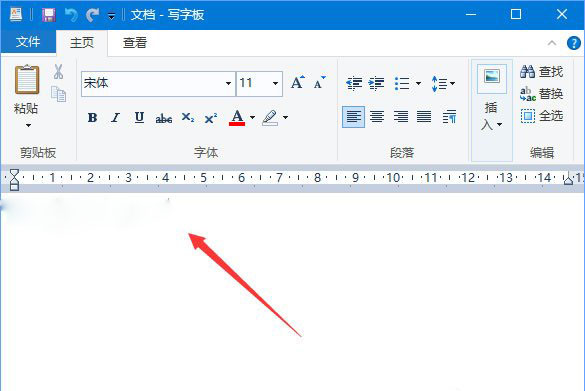This screenshot has height=391, width=585.
Task: Center align the text
Action: pyautogui.click(x=377, y=117)
